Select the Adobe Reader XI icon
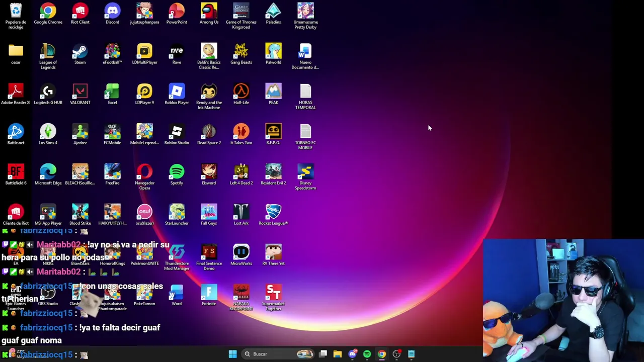644x362 pixels. click(x=16, y=94)
